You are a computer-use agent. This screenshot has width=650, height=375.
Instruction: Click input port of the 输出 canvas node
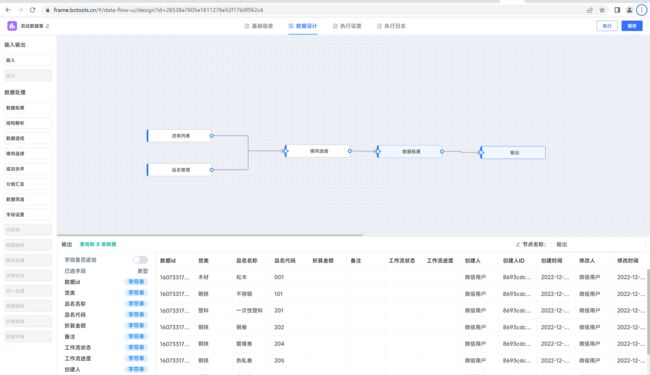click(481, 152)
